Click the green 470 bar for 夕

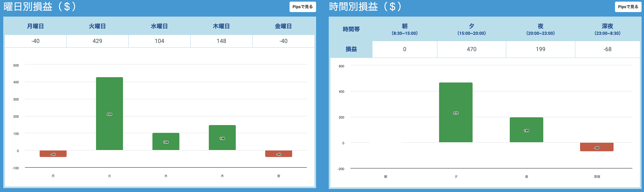[x=456, y=112]
